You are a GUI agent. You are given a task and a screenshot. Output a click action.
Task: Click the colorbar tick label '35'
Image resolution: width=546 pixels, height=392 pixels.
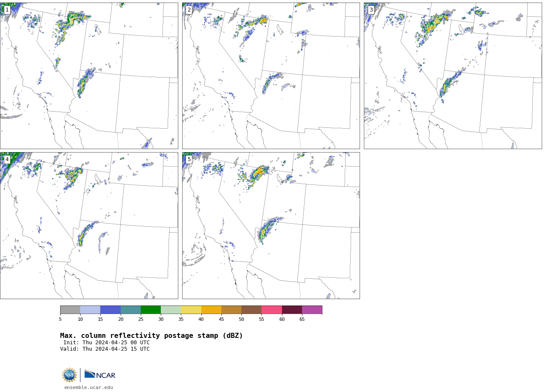[181, 320]
